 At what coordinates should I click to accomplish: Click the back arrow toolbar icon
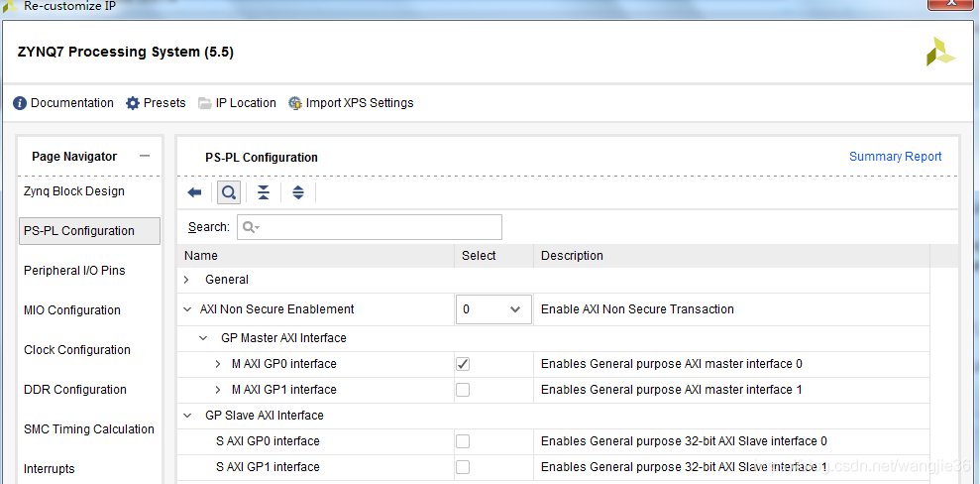[x=194, y=192]
